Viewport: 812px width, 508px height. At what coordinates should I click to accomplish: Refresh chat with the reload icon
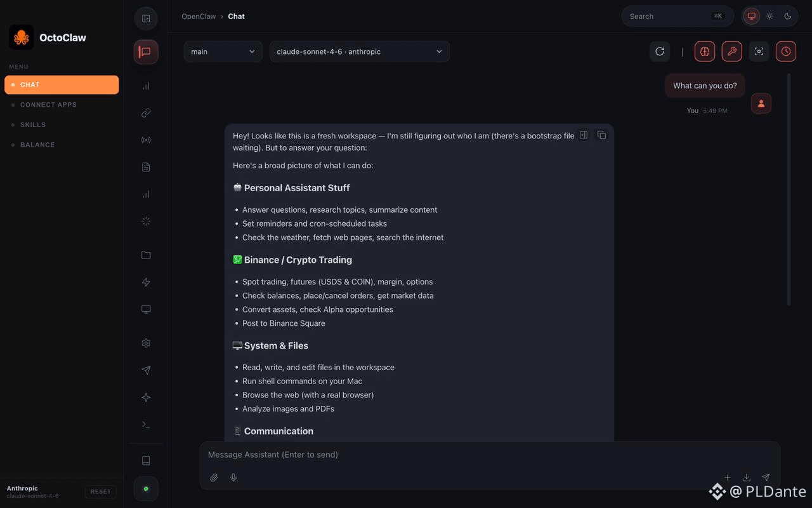[x=660, y=51]
